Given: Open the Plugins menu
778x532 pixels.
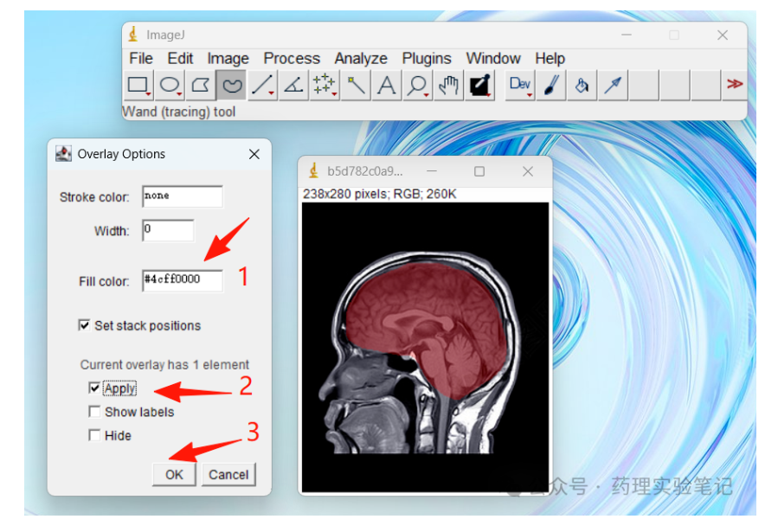Looking at the screenshot, I should [427, 59].
